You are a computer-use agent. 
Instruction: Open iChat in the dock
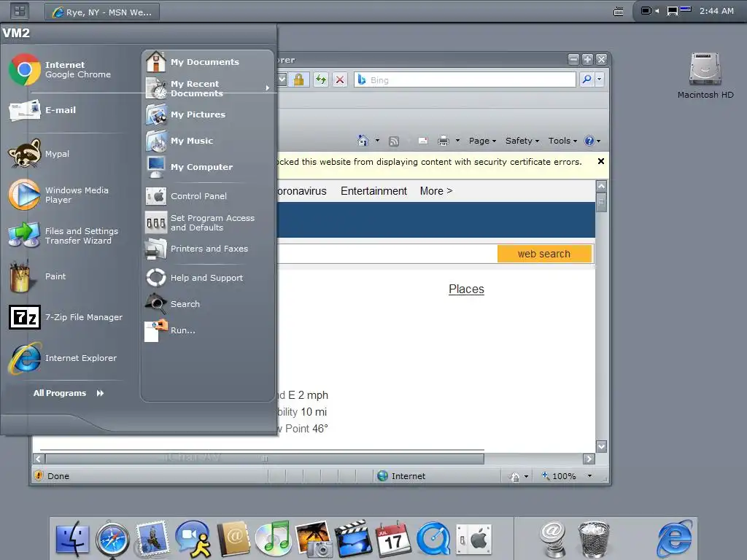tap(193, 539)
